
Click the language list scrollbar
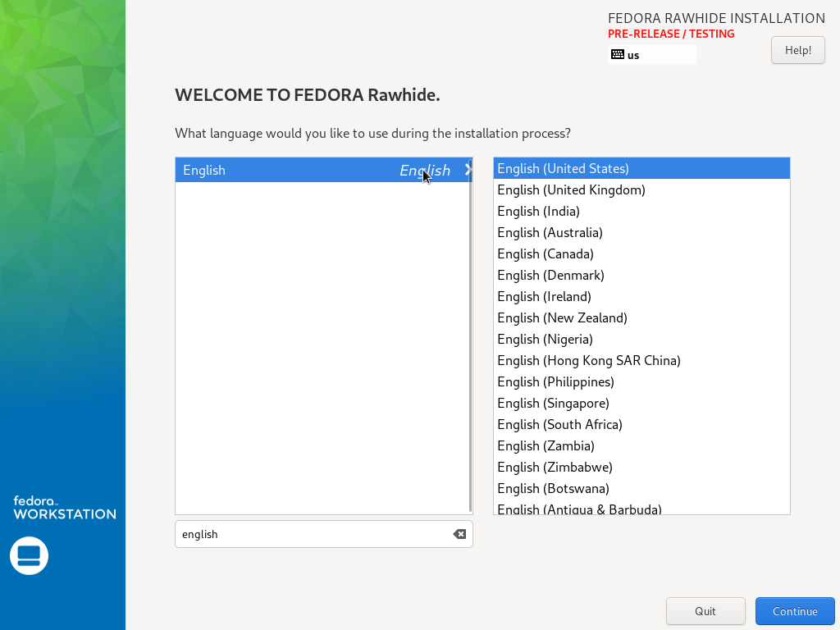pyautogui.click(x=470, y=336)
